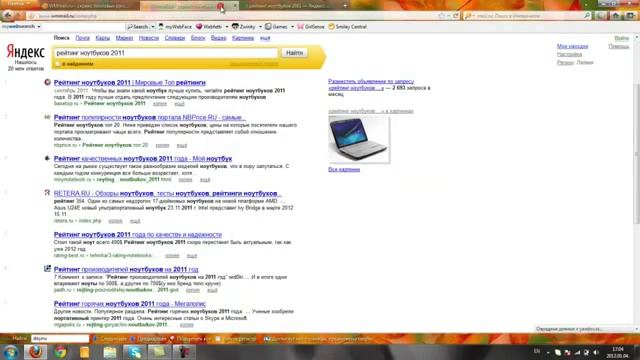Viewport: 640px width, 360px height.
Task: Focus the Найти find-in-page field
Action: 60,338
